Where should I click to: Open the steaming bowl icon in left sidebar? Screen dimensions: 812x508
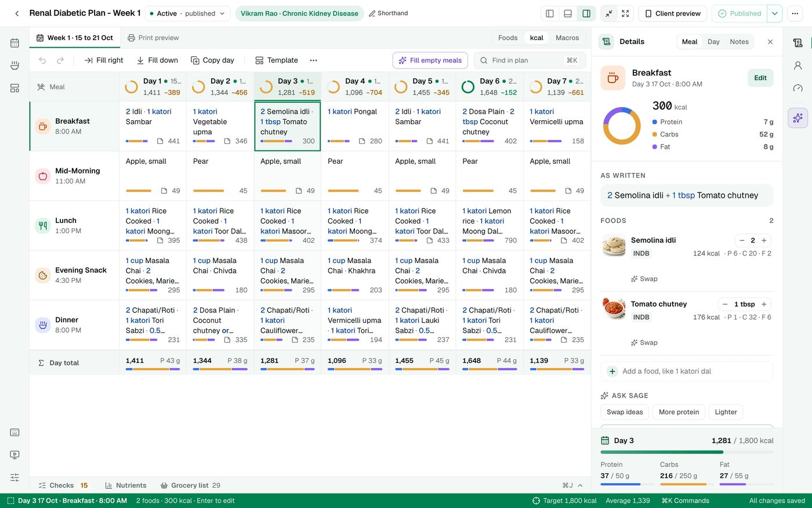tap(14, 66)
